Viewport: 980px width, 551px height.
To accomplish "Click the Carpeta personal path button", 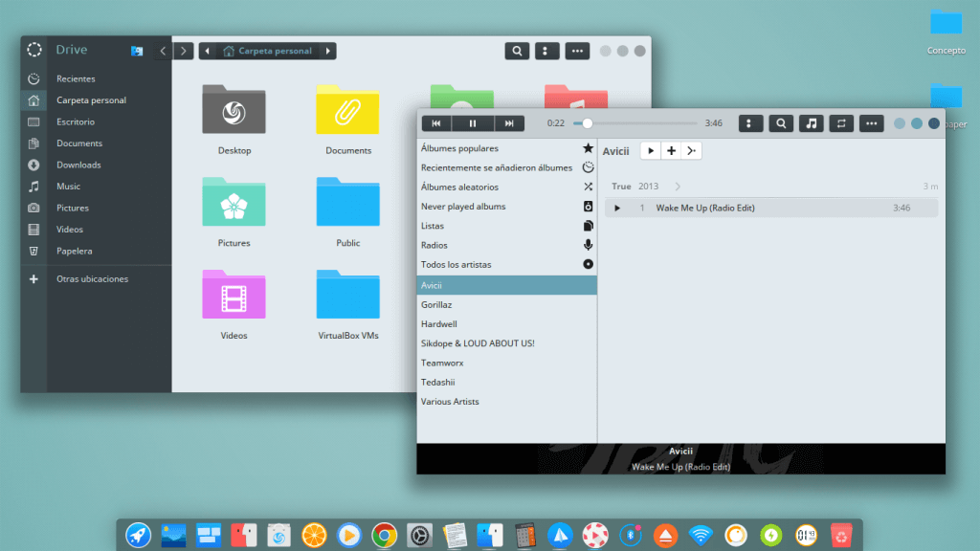I will click(x=268, y=52).
